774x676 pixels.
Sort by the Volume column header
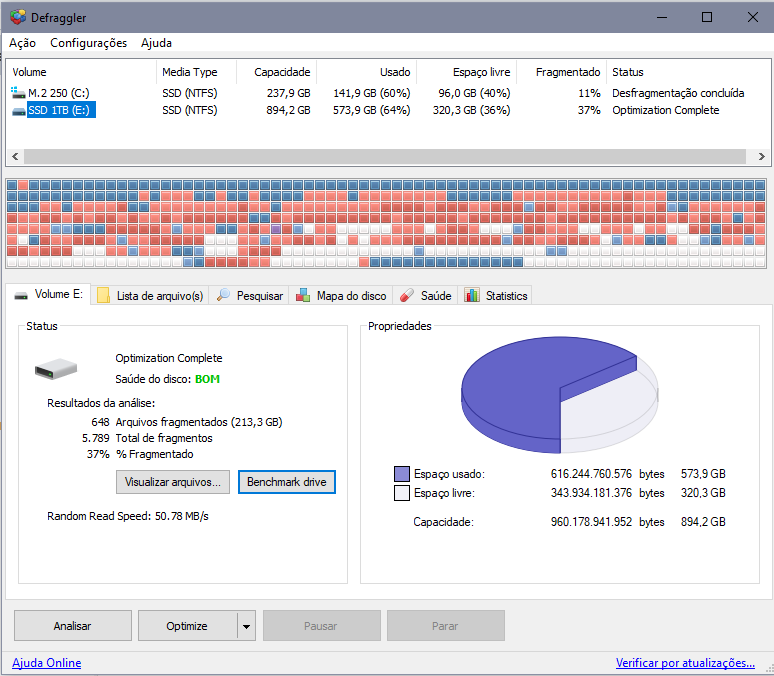tap(81, 72)
